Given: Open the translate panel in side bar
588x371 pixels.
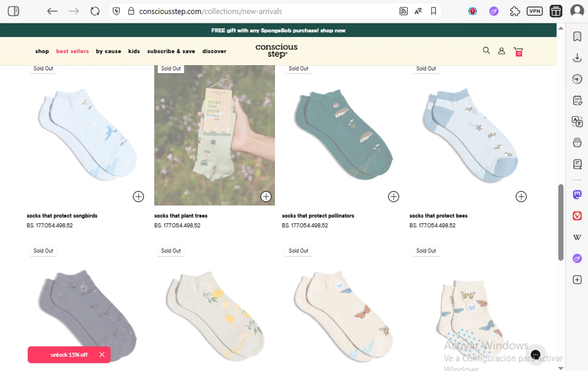Looking at the screenshot, I should (x=577, y=122).
